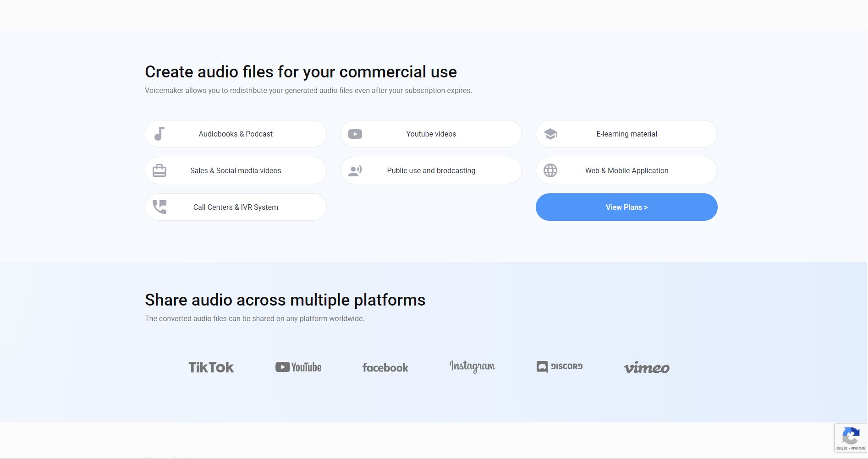Screen dimensions: 868x459
Task: Click the Instagram logo
Action: point(472,366)
